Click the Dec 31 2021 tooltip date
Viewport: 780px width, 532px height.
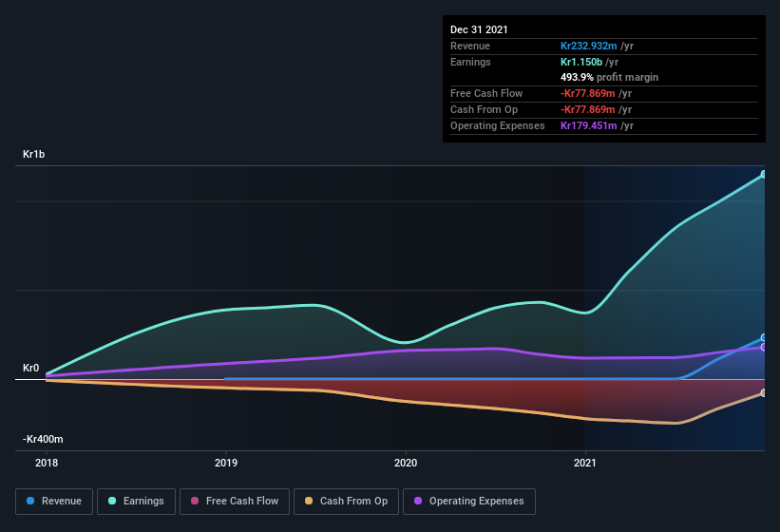(x=479, y=29)
